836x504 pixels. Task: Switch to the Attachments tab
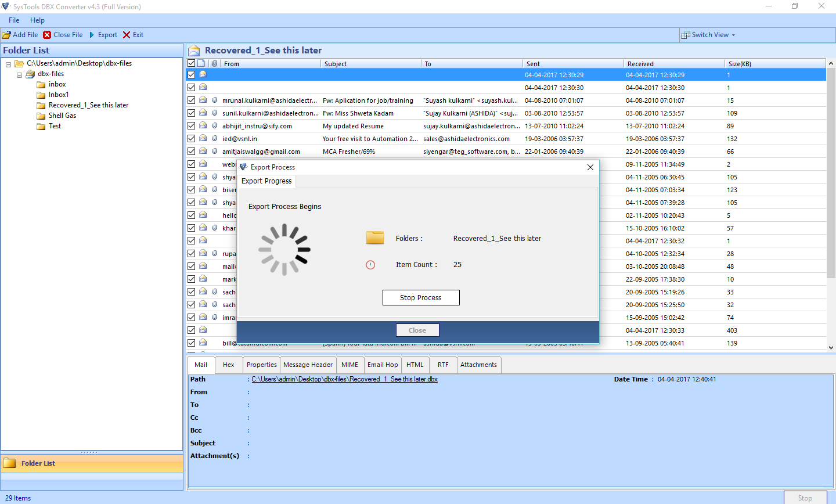[x=478, y=365]
